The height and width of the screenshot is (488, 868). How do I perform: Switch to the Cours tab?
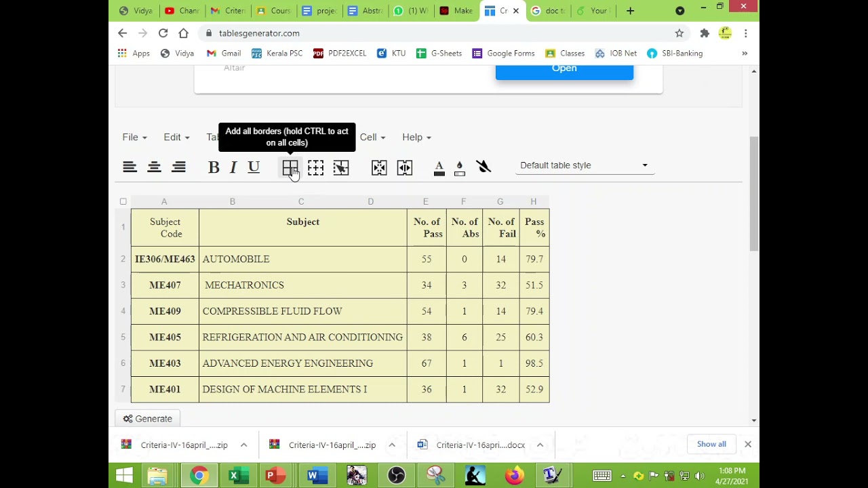coord(273,11)
